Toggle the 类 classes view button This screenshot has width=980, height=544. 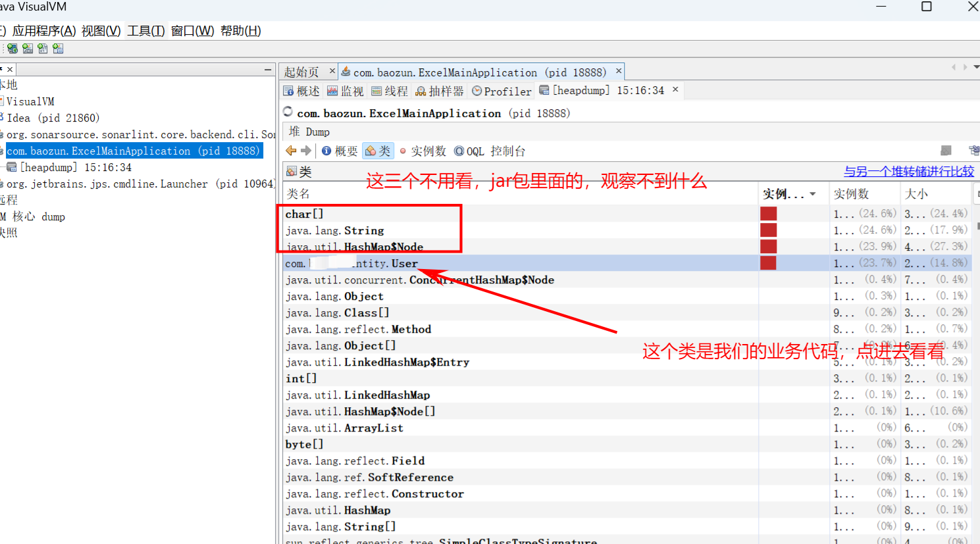(x=378, y=151)
